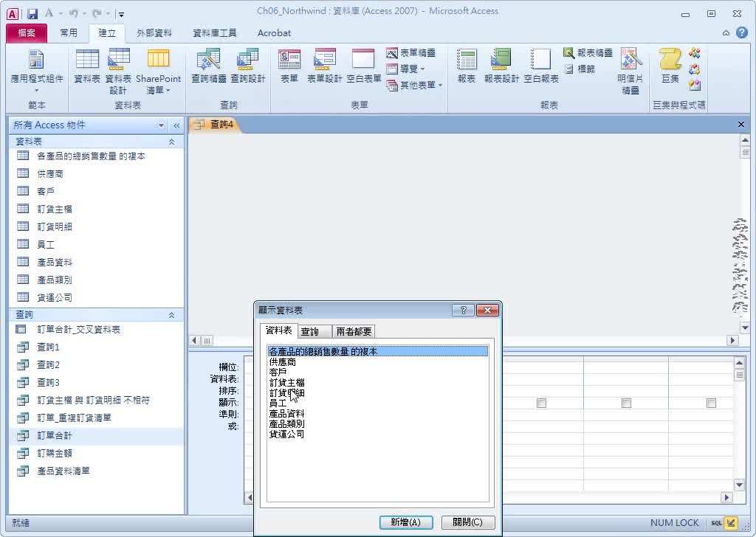Image resolution: width=756 pixels, height=537 pixels.
Task: Launch the Query Wizard (查詢精靈)
Action: [x=209, y=66]
